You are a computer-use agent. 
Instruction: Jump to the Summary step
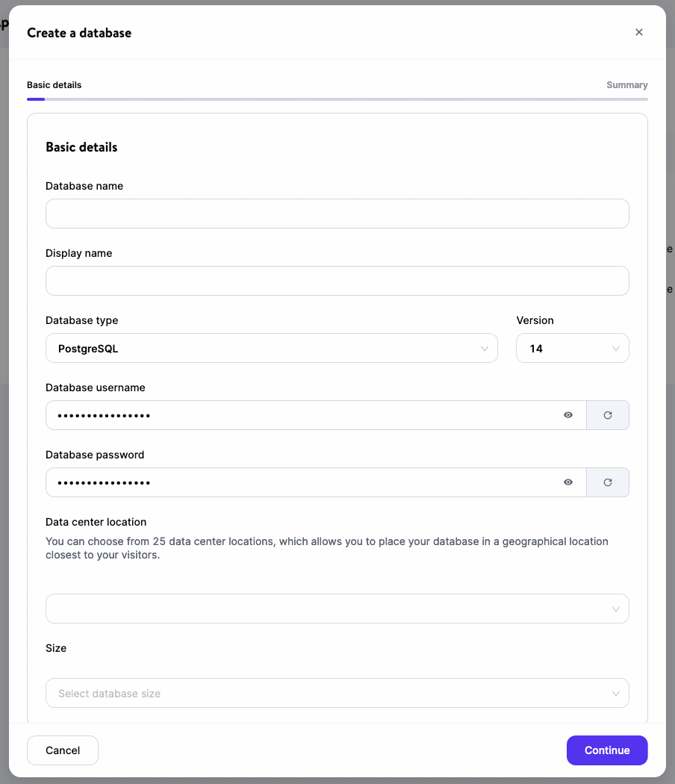pyautogui.click(x=626, y=85)
